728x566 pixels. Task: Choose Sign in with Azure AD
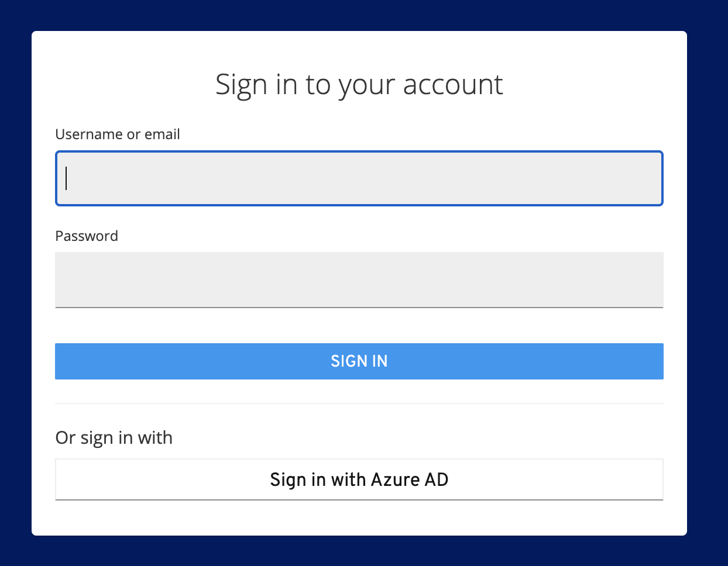[x=359, y=479]
